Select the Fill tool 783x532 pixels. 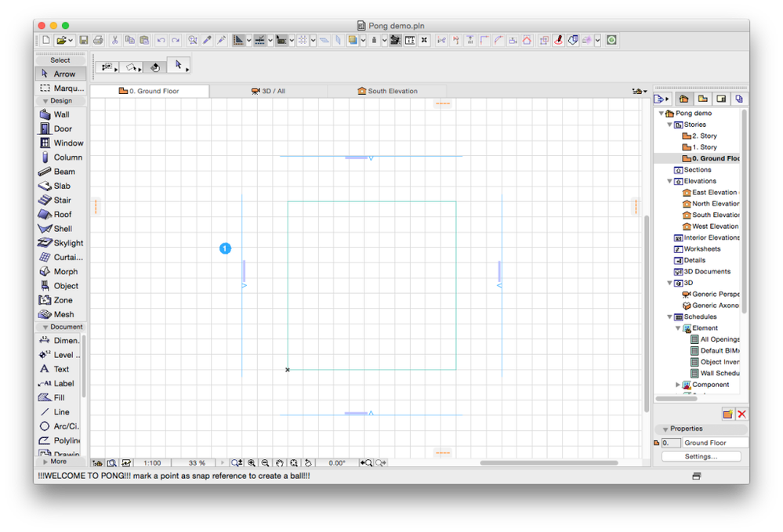[x=59, y=398]
